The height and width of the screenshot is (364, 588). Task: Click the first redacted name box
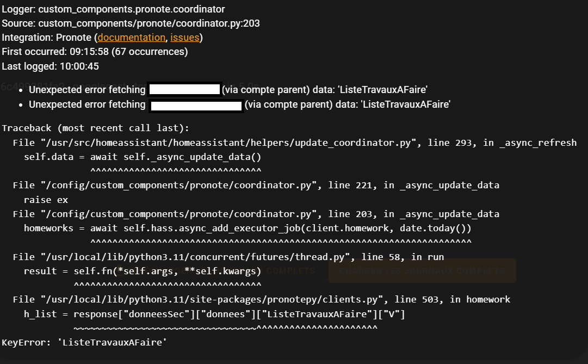(184, 90)
